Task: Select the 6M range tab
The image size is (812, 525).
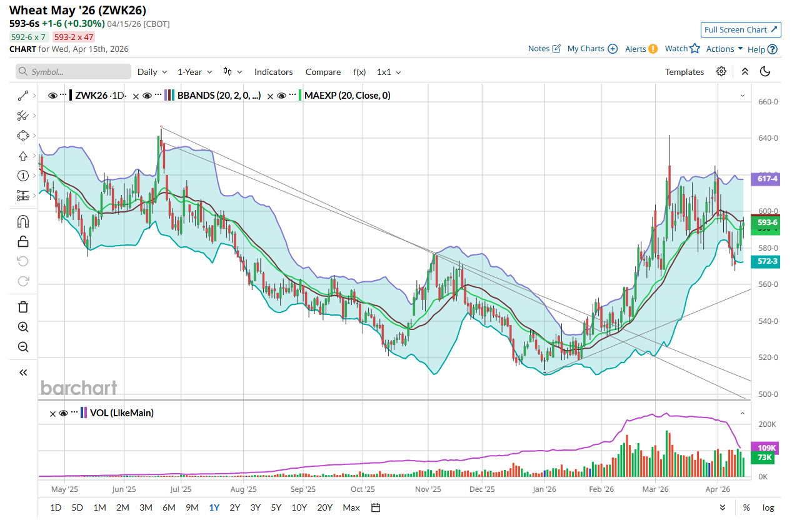Action: 169,507
